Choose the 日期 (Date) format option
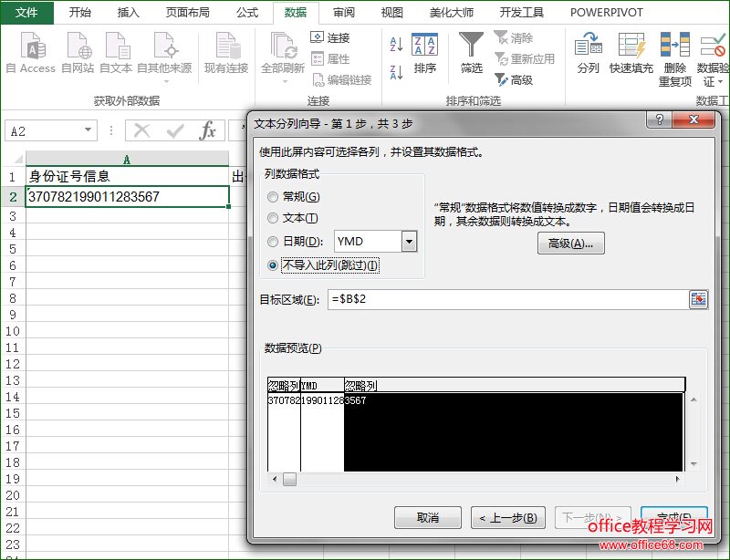This screenshot has width=730, height=560. (274, 241)
